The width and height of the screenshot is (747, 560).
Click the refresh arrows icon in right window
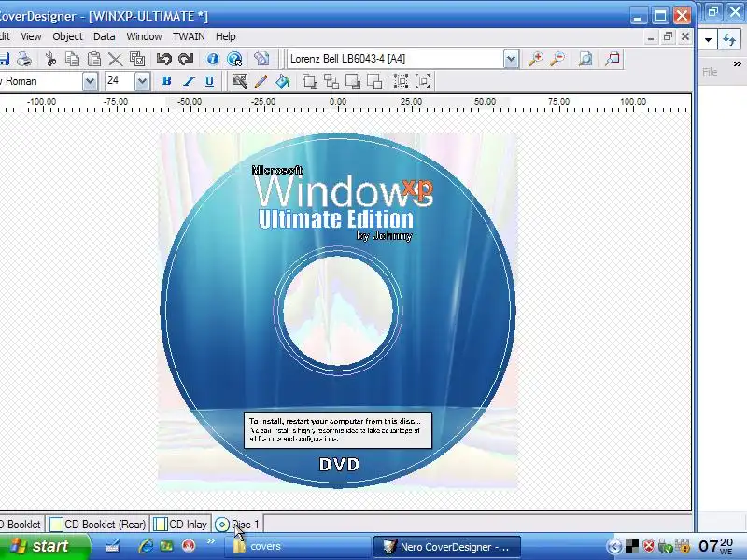pyautogui.click(x=729, y=39)
